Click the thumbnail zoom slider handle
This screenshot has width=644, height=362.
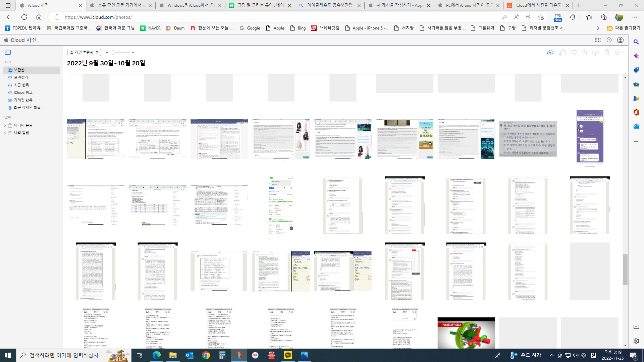[113, 52]
